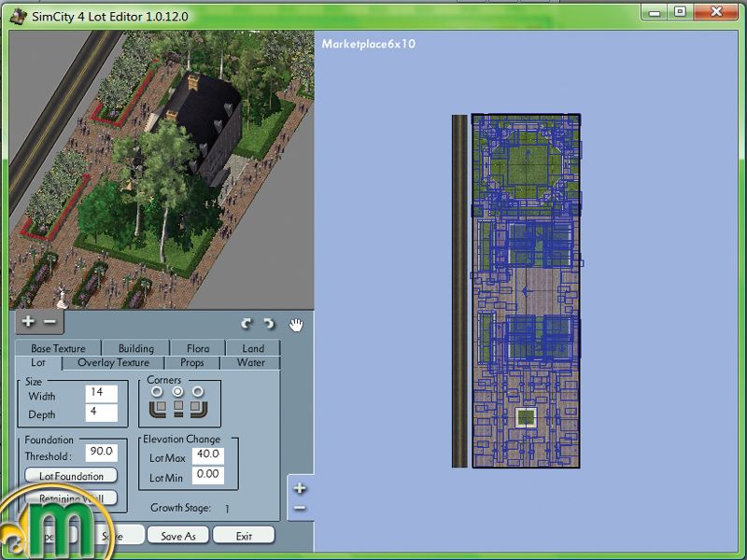
Task: Select the right Corners radio button
Action: (198, 392)
